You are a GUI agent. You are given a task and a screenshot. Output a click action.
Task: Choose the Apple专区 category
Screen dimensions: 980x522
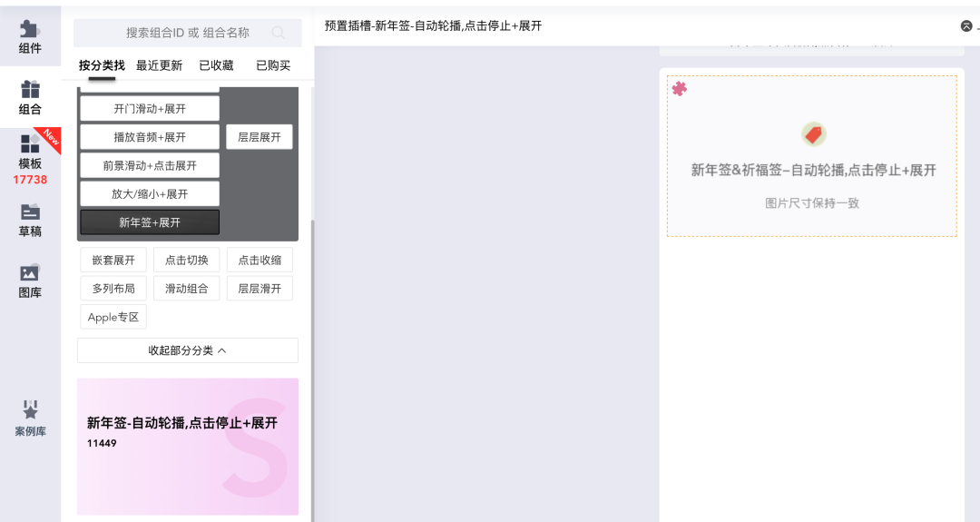pyautogui.click(x=113, y=317)
